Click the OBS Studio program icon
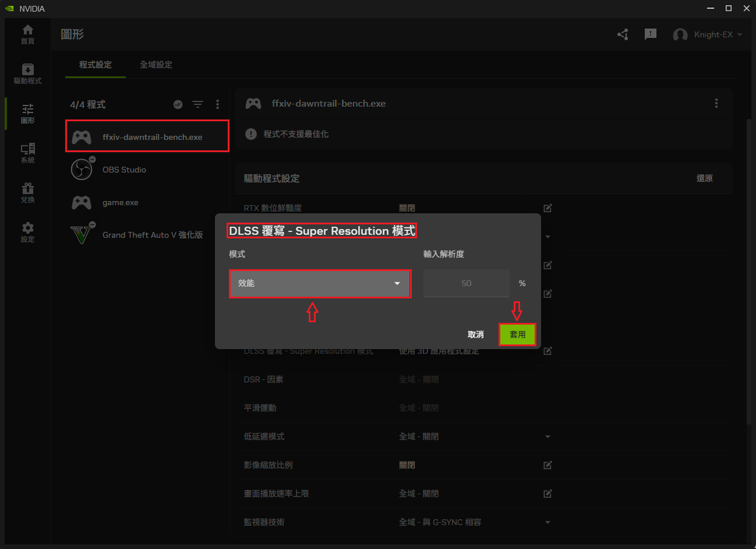The width and height of the screenshot is (756, 549). pos(82,170)
